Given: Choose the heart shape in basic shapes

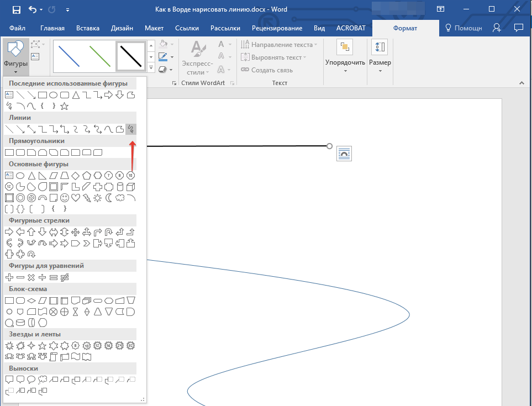Looking at the screenshot, I should (76, 197).
